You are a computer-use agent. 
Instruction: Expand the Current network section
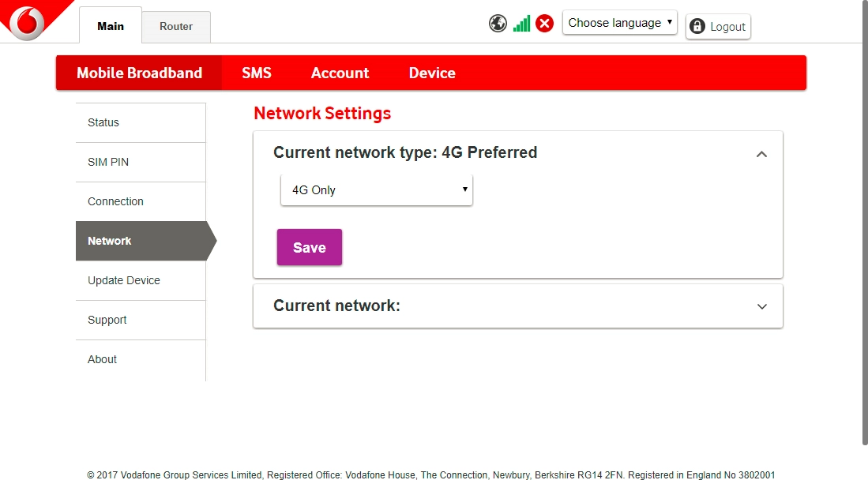(761, 306)
